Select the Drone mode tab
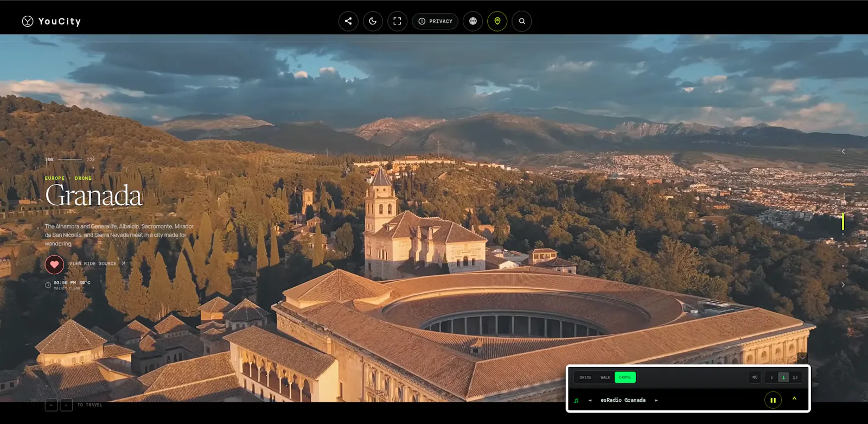Viewport: 868px width, 424px height. (x=625, y=377)
